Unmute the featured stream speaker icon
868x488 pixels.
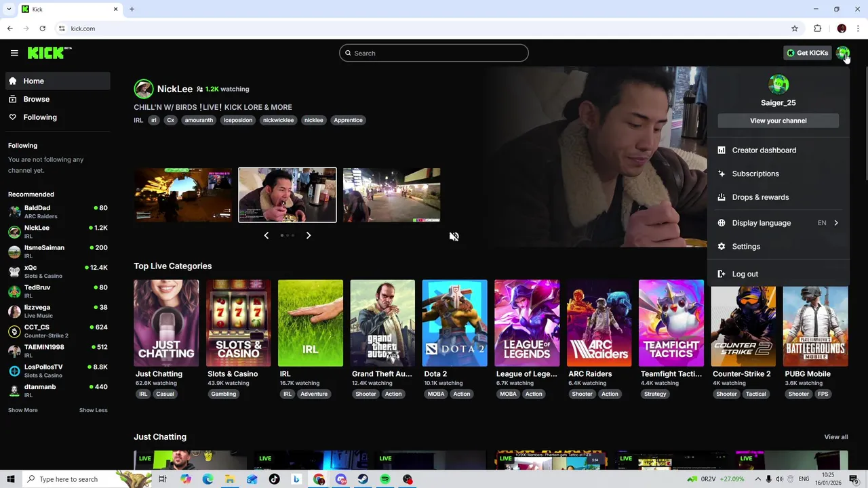pyautogui.click(x=454, y=237)
